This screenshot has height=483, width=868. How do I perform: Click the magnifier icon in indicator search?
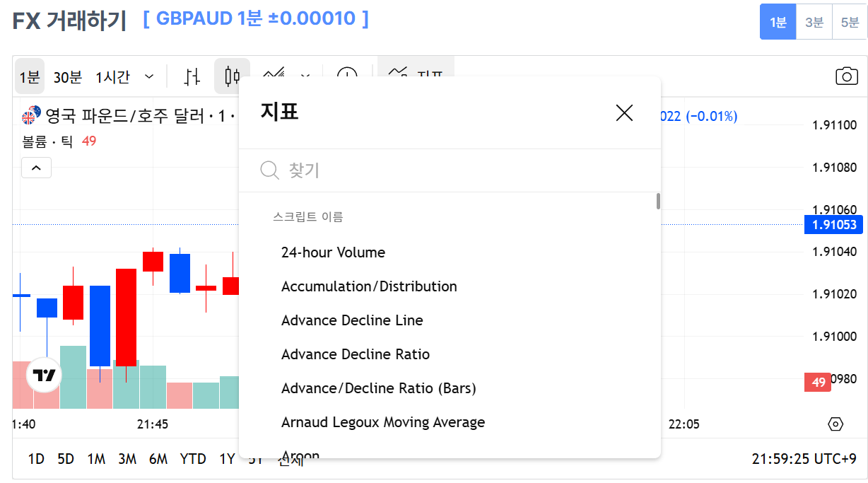coord(269,170)
